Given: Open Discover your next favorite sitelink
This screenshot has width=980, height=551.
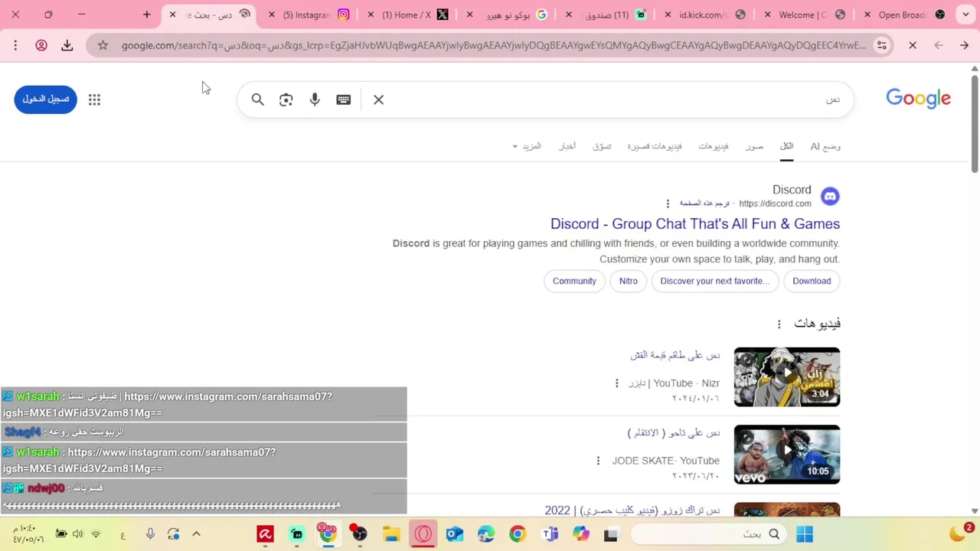Looking at the screenshot, I should (x=714, y=281).
